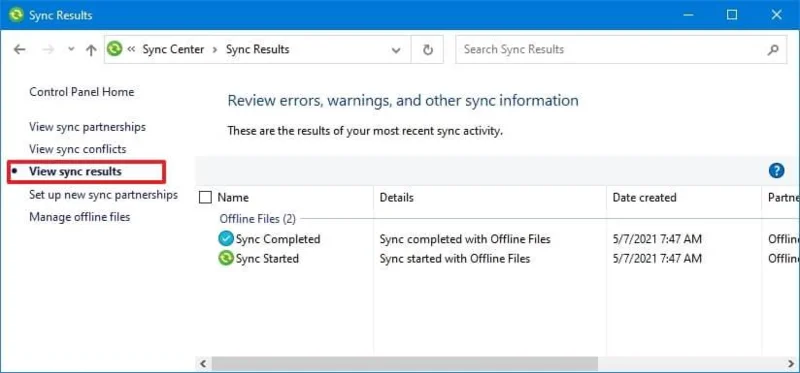The width and height of the screenshot is (800, 373).
Task: Open View sync conflicts
Action: point(78,149)
